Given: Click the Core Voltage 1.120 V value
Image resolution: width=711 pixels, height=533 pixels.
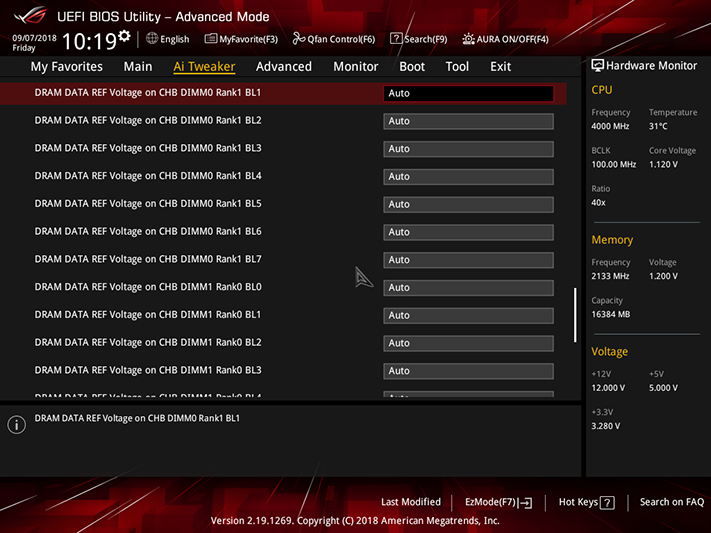Looking at the screenshot, I should [x=663, y=165].
